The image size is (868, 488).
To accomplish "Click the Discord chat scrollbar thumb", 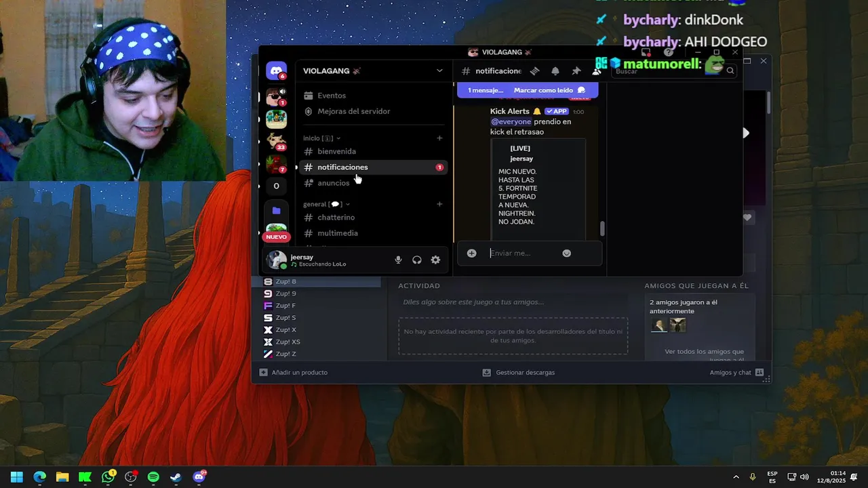I will coord(601,229).
